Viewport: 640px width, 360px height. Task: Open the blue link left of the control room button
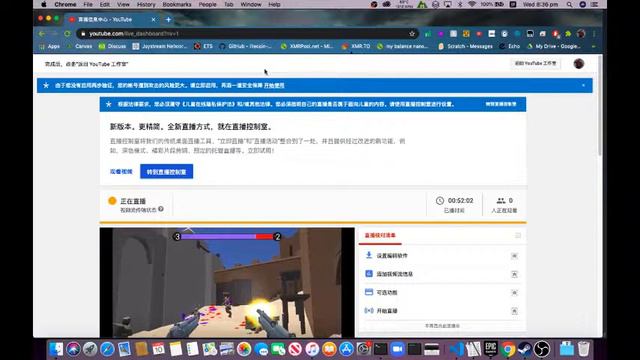point(121,172)
